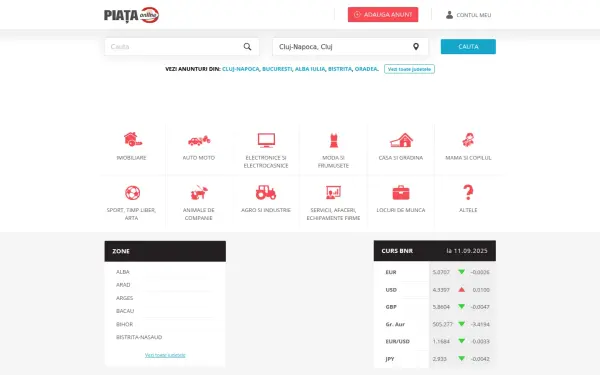Click the Cauta search input field
This screenshot has width=600, height=375.
(182, 47)
